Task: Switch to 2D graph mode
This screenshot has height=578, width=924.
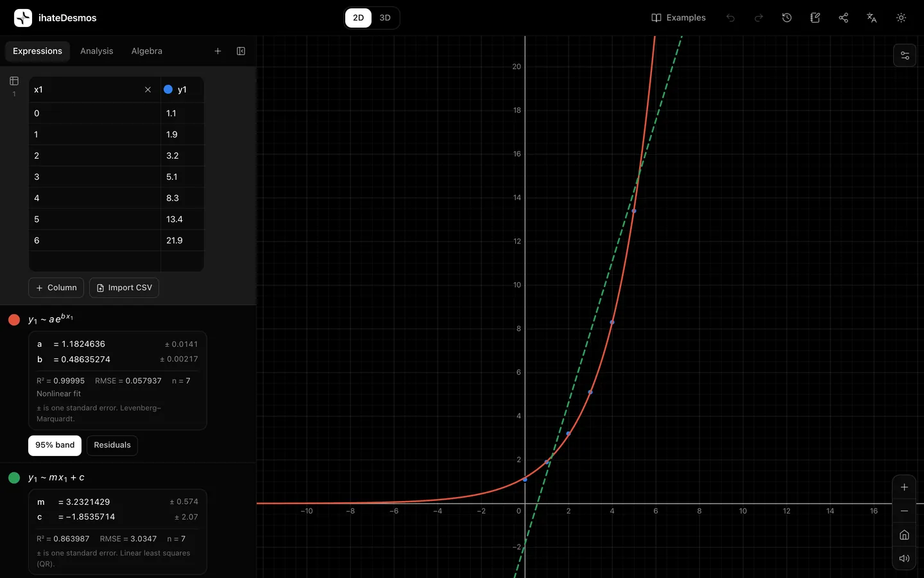Action: point(358,18)
